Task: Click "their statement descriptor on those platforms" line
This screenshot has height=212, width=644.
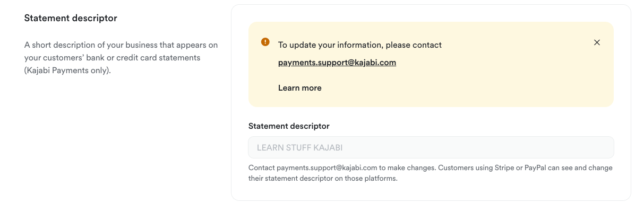Action: point(323,179)
